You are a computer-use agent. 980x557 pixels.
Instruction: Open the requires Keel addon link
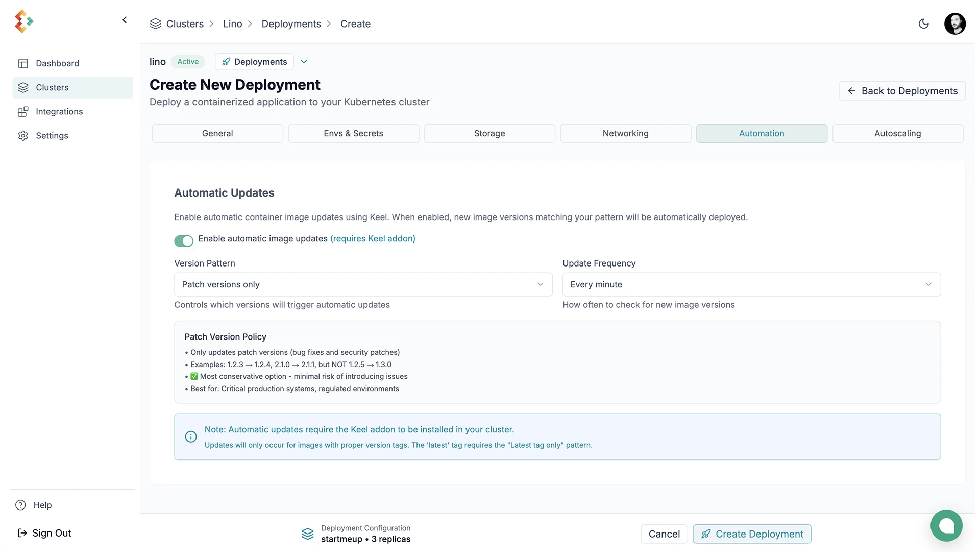373,239
